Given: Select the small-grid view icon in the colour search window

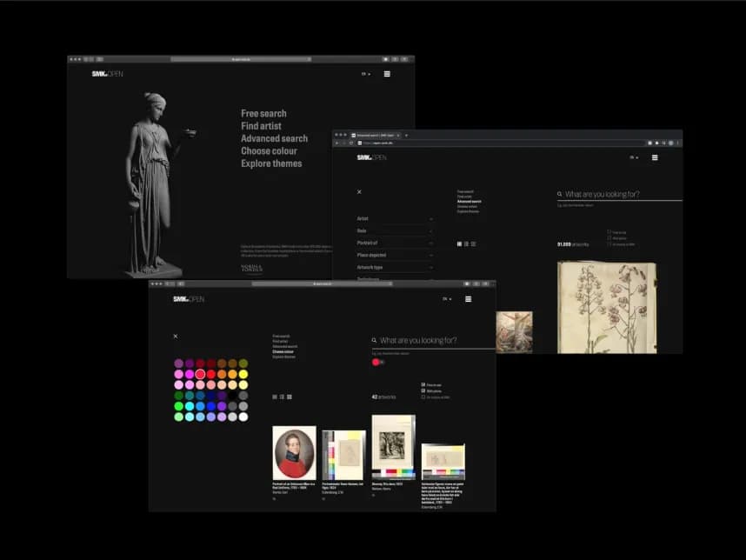Looking at the screenshot, I should (x=290, y=397).
